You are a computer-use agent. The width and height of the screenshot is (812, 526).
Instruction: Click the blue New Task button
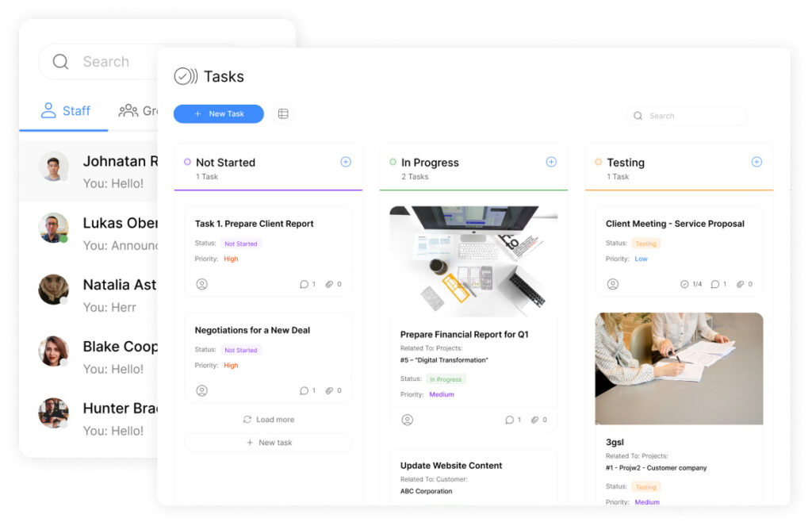[x=218, y=114]
